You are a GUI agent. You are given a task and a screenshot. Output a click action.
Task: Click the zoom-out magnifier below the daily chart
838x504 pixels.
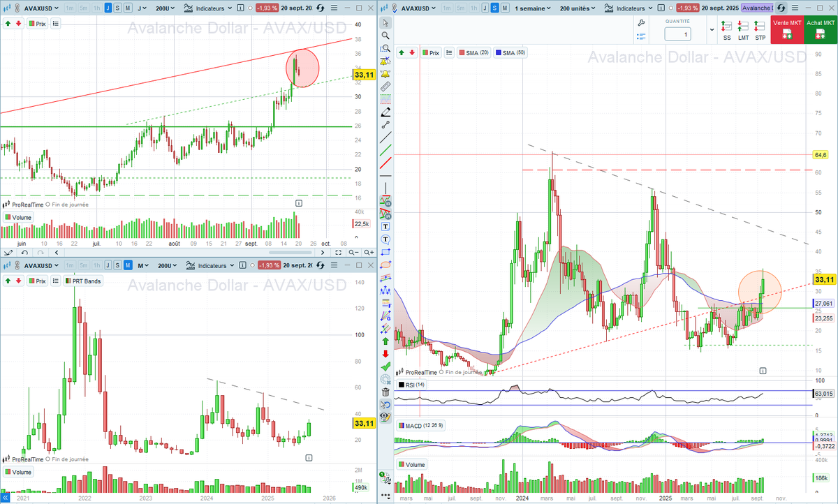[355, 252]
